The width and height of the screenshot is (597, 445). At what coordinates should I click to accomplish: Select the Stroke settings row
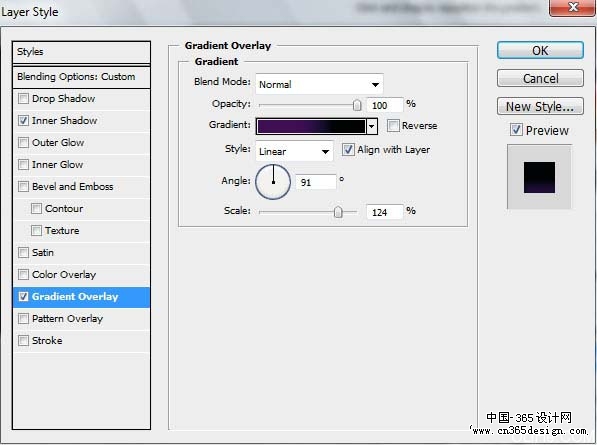[81, 341]
